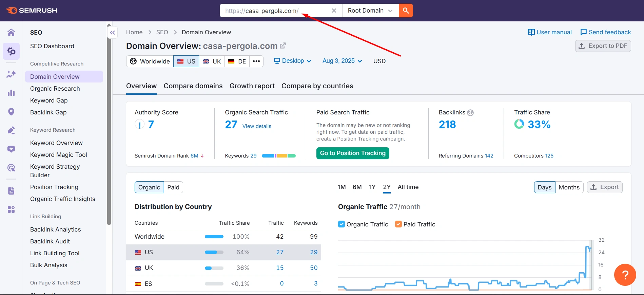Image resolution: width=644 pixels, height=295 pixels.
Task: Click the Send feedback chat icon
Action: (584, 32)
